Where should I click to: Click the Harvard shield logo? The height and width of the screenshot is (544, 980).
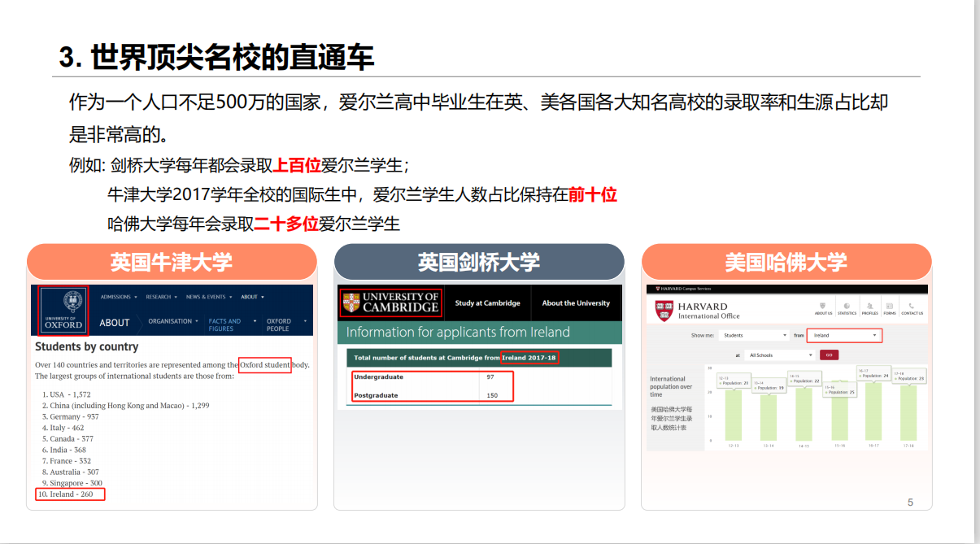click(664, 310)
